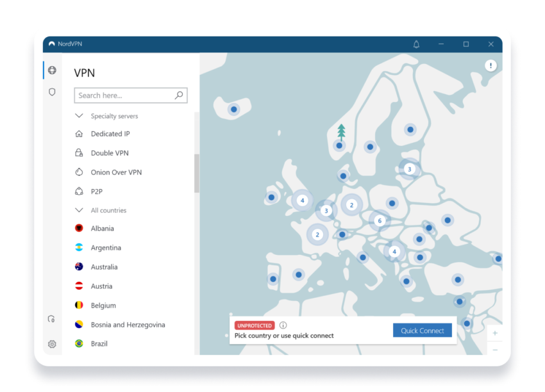Click the info icon beside UNPROTECTED
This screenshot has height=392, width=545.
283,325
